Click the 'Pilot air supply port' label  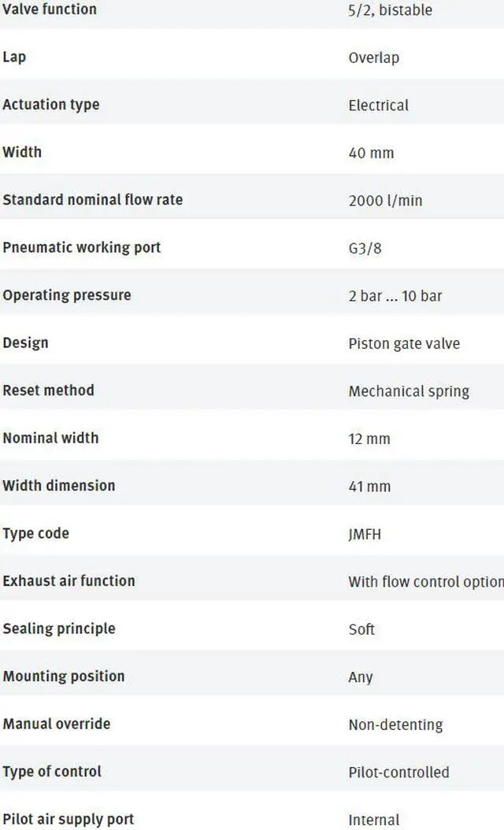coord(69,819)
